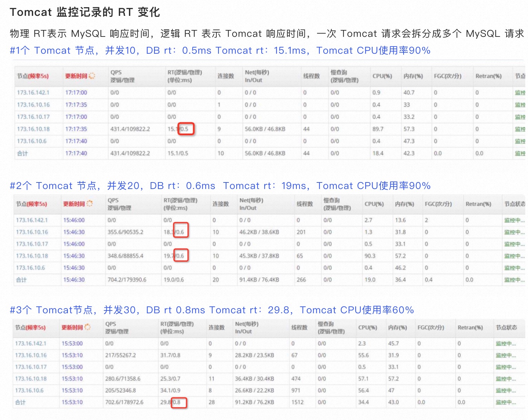This screenshot has height=420, width=528.
Task: Click the network total 91.4KB / 76.4KB
Action: click(259, 280)
